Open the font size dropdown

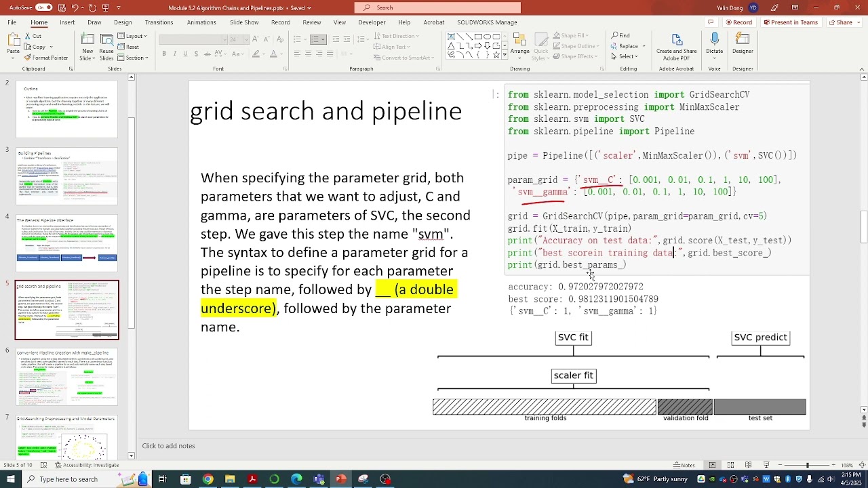247,39
